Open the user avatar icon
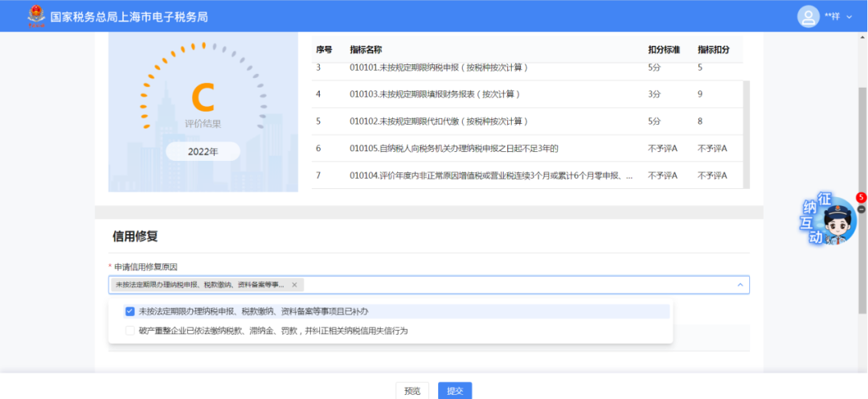 coord(809,17)
